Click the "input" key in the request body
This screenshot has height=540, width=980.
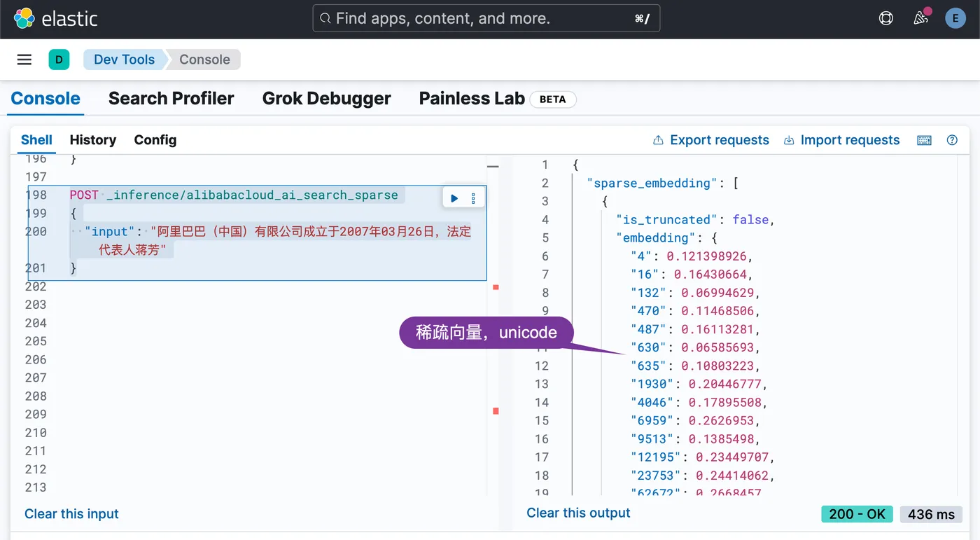click(109, 232)
